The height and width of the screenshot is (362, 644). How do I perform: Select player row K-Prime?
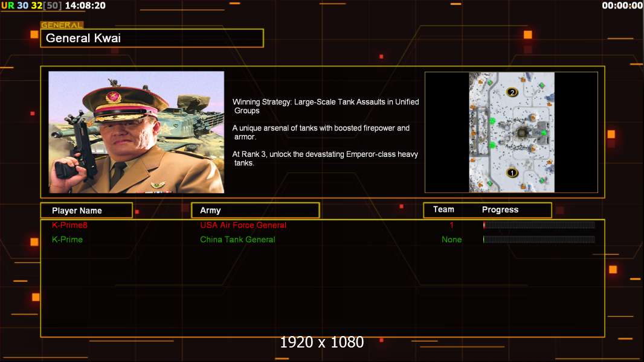coord(323,240)
